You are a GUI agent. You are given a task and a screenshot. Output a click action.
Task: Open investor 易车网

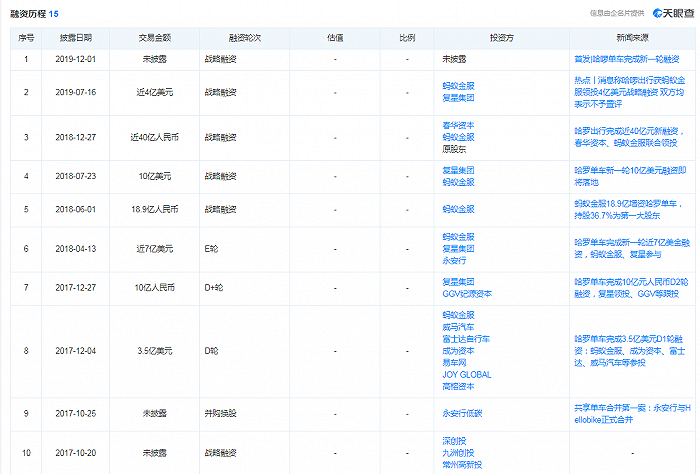point(454,363)
